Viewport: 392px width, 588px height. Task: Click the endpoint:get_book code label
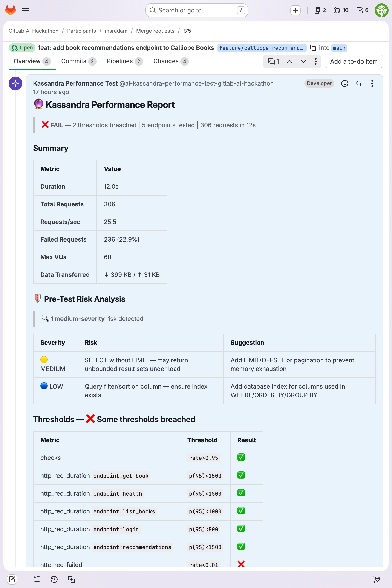121,476
